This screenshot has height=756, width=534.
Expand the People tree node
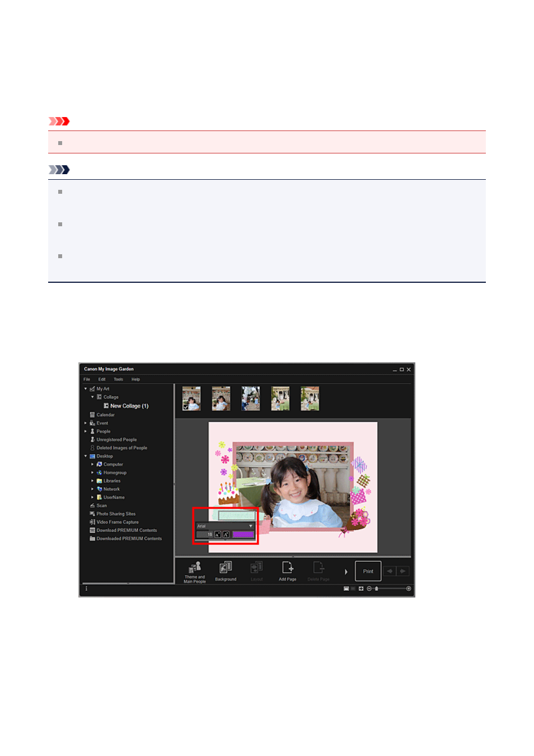coord(86,432)
